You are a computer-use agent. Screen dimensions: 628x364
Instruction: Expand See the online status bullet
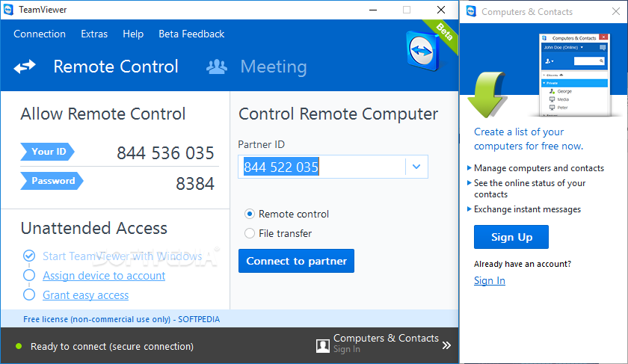(469, 183)
